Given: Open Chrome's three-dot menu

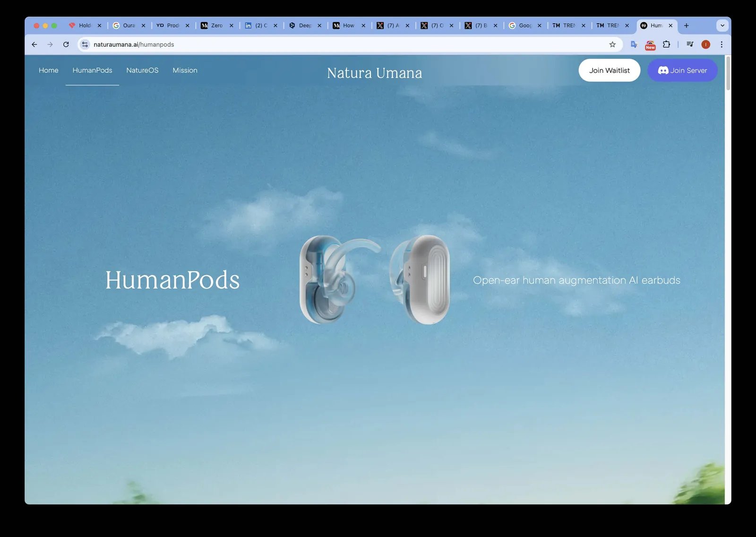Looking at the screenshot, I should pos(722,44).
